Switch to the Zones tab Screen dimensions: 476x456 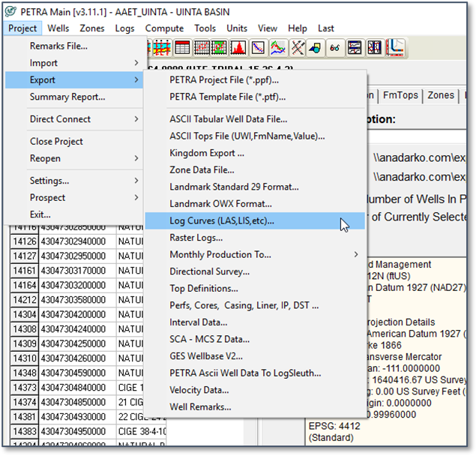click(x=441, y=96)
